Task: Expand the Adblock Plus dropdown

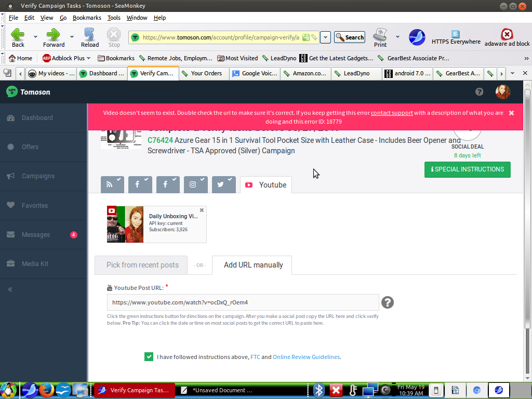Action: 88,58
